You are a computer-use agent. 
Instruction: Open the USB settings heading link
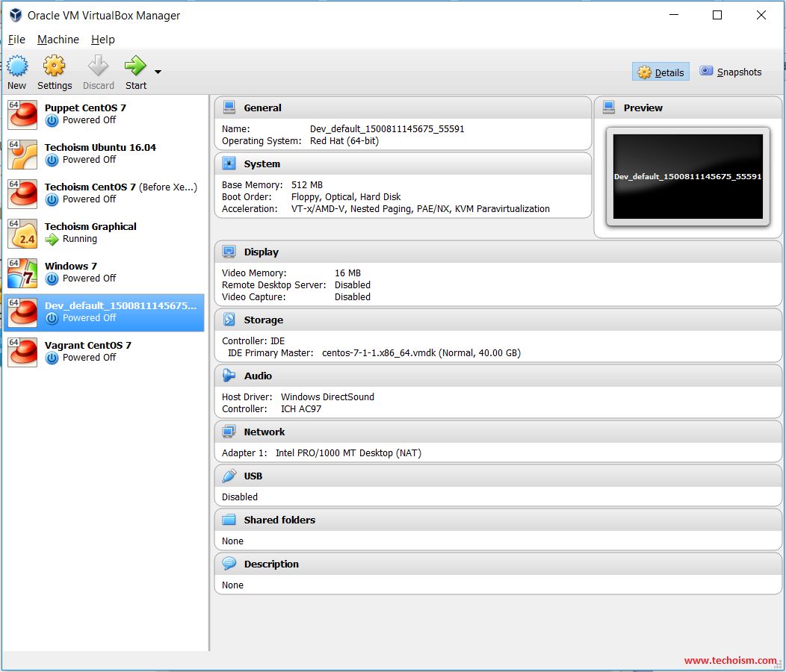tap(253, 476)
